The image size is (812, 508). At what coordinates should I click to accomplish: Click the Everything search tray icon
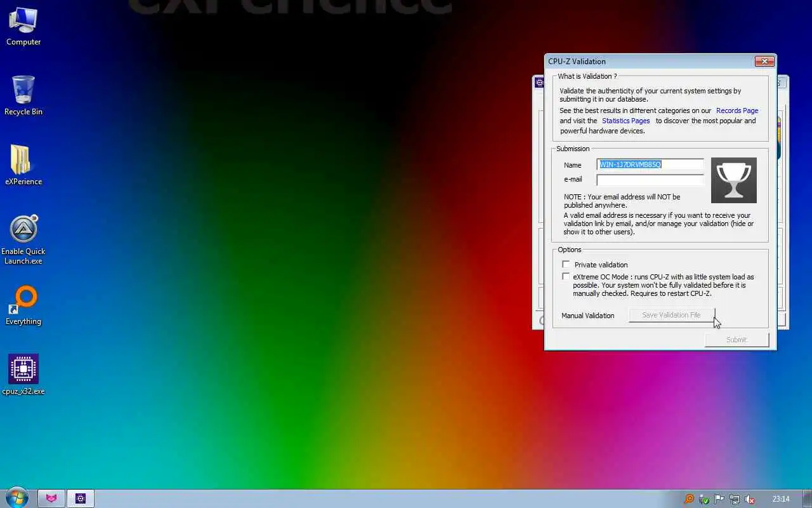689,499
